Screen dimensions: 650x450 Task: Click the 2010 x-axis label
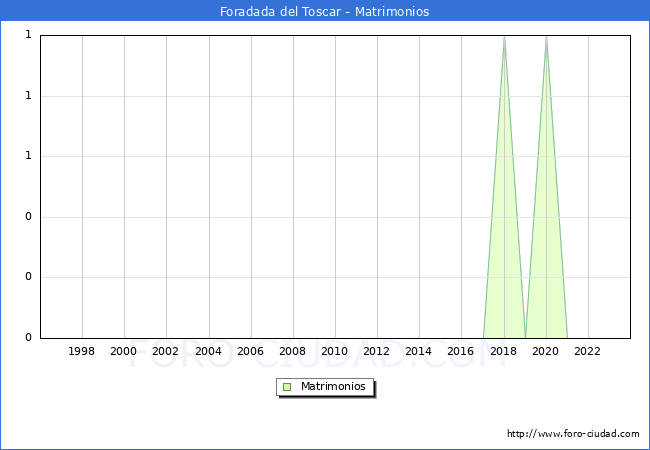pos(335,351)
